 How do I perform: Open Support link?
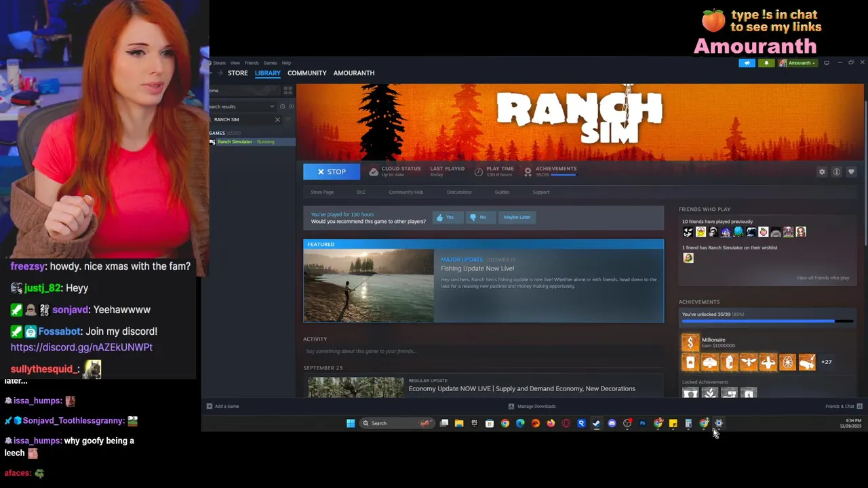pyautogui.click(x=540, y=192)
